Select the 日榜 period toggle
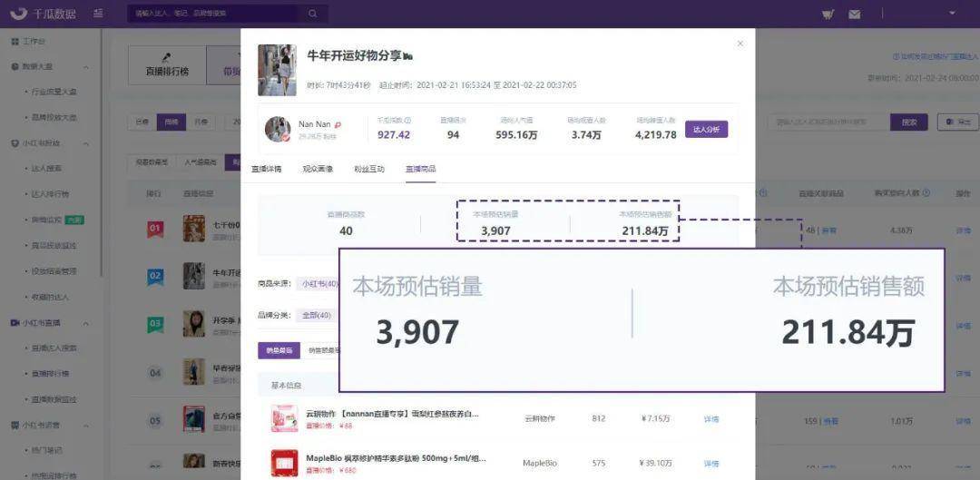Image resolution: width=980 pixels, height=480 pixels. click(x=142, y=122)
